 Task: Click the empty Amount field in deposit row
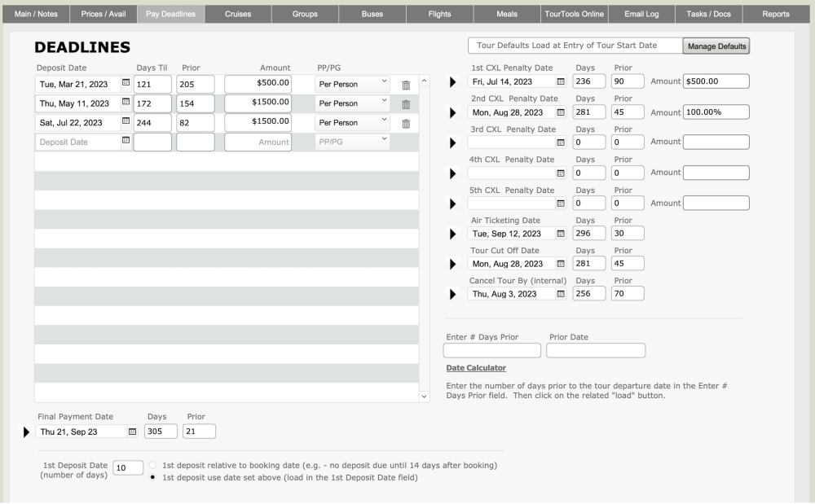click(x=258, y=142)
